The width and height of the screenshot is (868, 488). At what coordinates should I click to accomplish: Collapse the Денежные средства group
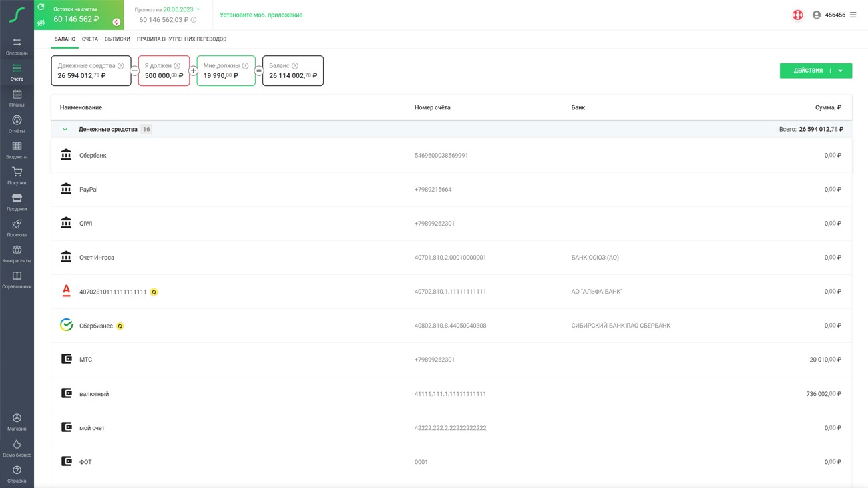click(65, 130)
